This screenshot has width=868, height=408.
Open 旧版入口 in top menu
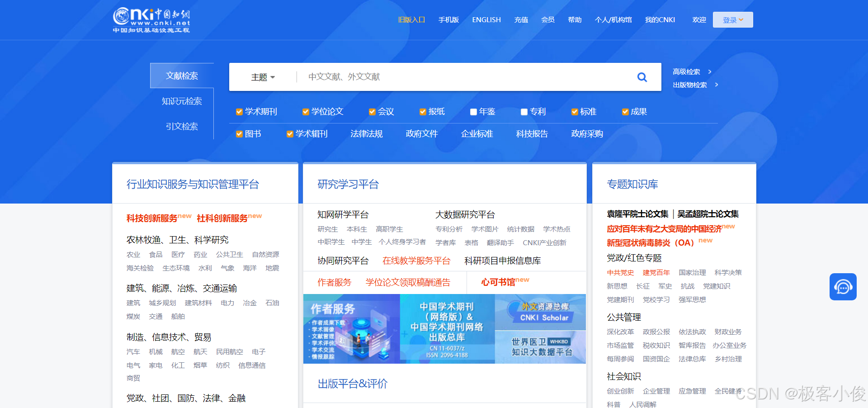point(411,20)
